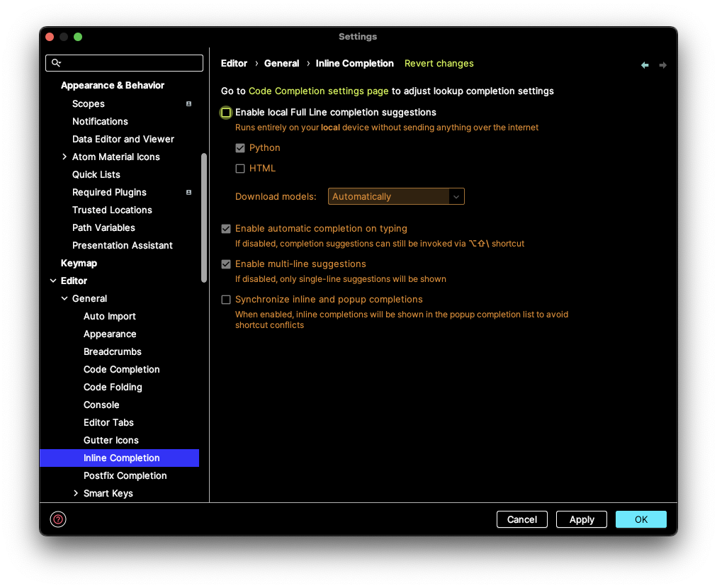Screen dimensions: 717x588
Task: Enable local Full Line completion suggestions
Action: 226,113
